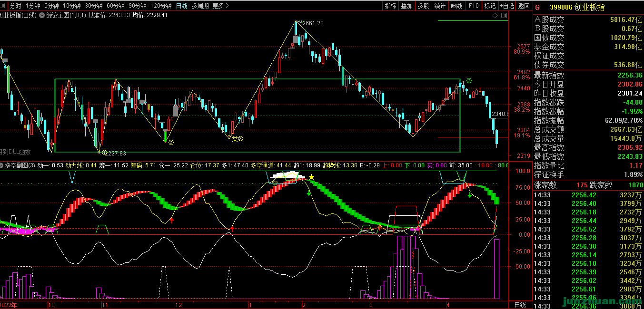Click the 指标 indicator button
The height and width of the screenshot is (309, 644).
click(x=391, y=6)
